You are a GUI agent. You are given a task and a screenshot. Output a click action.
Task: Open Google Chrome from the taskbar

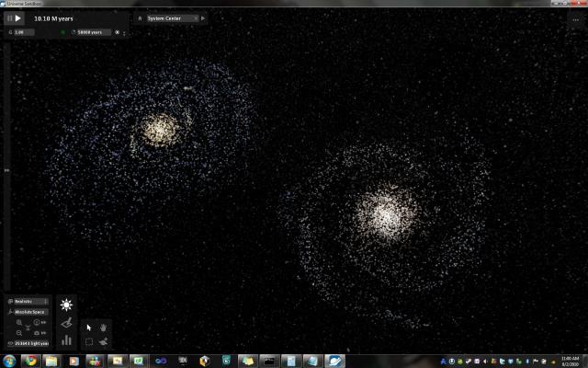pos(30,362)
